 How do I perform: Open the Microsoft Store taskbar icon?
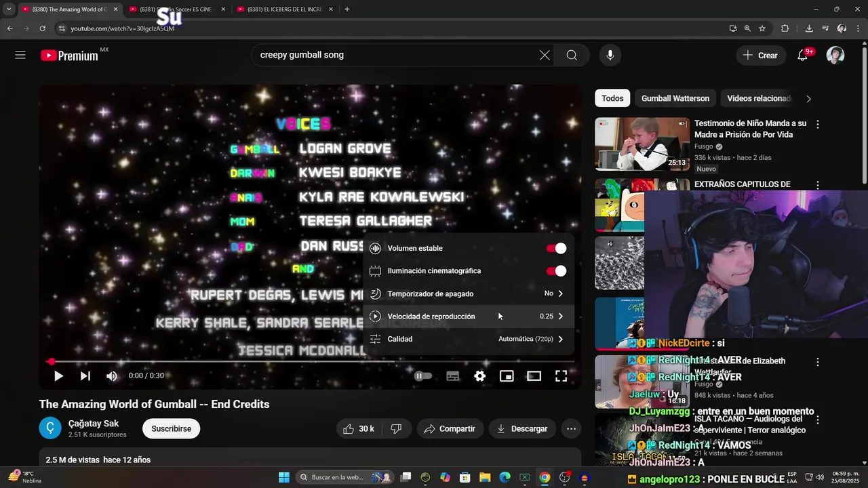click(465, 477)
